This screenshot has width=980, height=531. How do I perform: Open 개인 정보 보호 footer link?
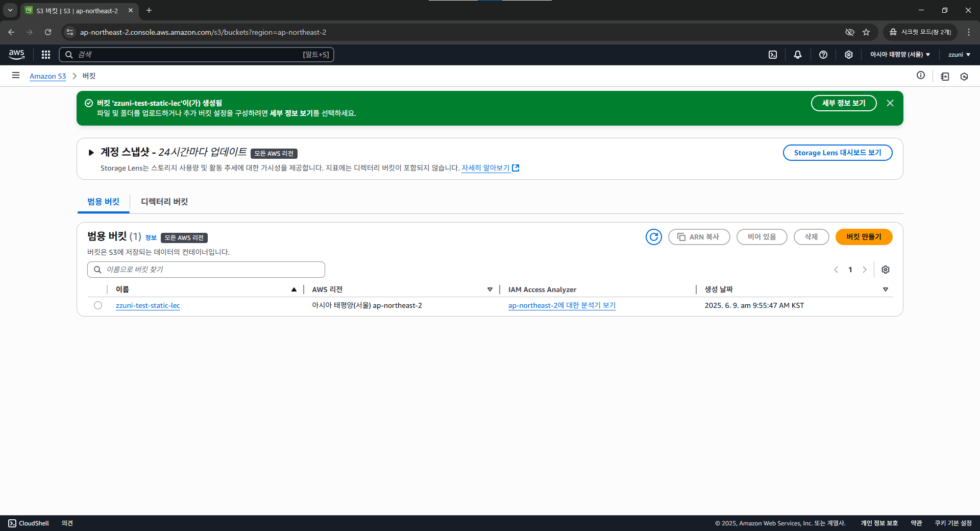(879, 523)
